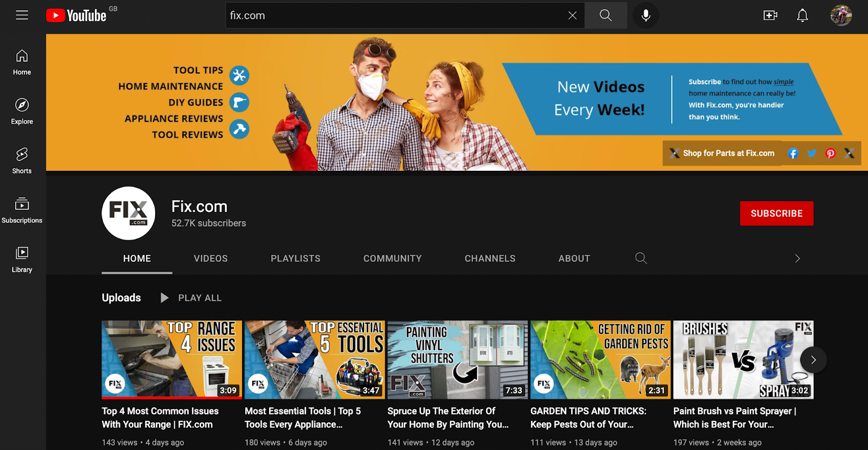Click Shop for Parts at Fix.com link
Image resolution: width=868 pixels, height=450 pixels.
(722, 153)
